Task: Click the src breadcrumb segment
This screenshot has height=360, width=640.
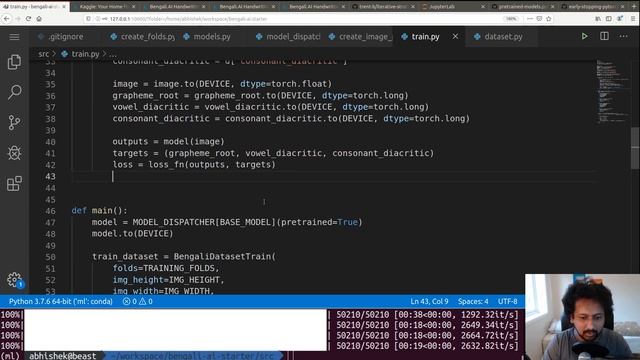Action: tap(43, 54)
